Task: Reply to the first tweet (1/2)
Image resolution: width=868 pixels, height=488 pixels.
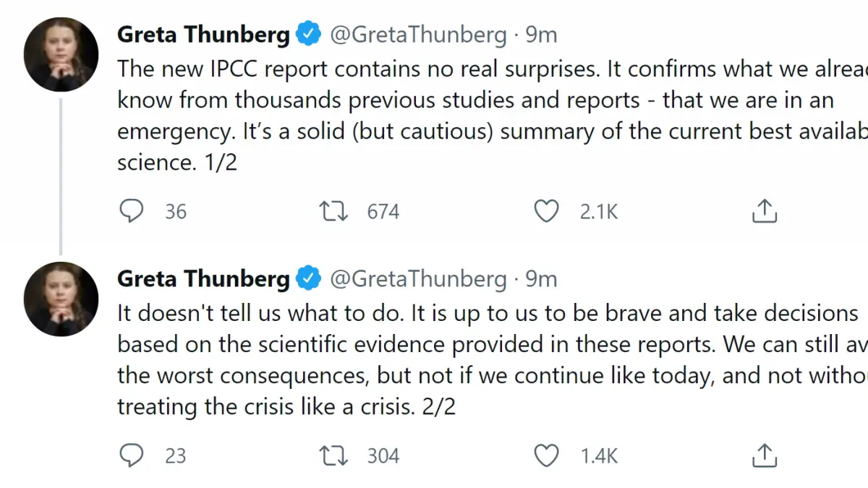Action: tap(131, 211)
